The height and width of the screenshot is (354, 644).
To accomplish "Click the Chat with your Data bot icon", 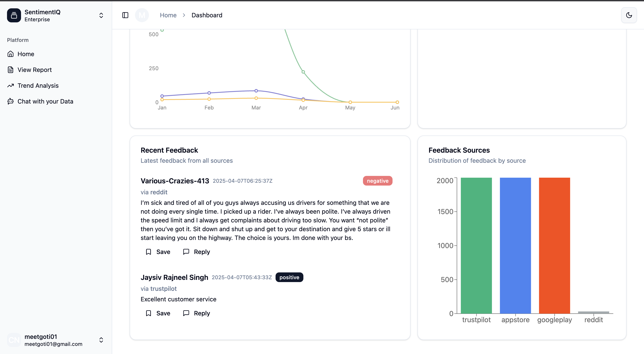I will 11,101.
